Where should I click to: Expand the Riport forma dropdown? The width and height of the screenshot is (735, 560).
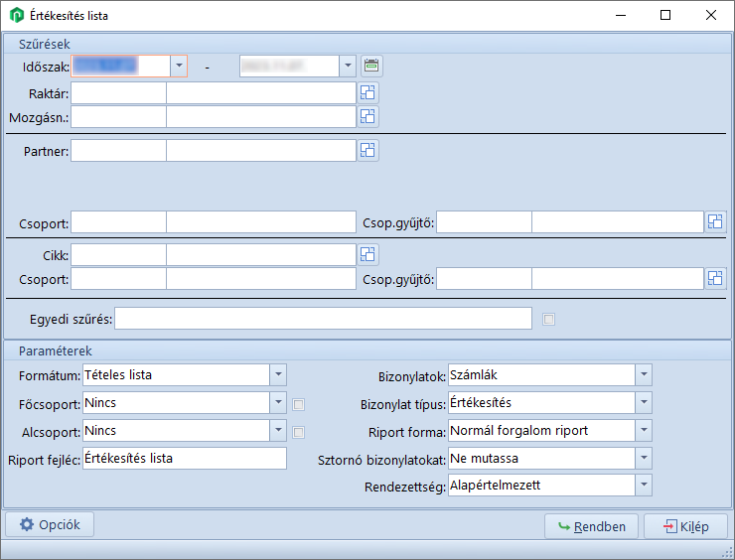click(x=644, y=431)
